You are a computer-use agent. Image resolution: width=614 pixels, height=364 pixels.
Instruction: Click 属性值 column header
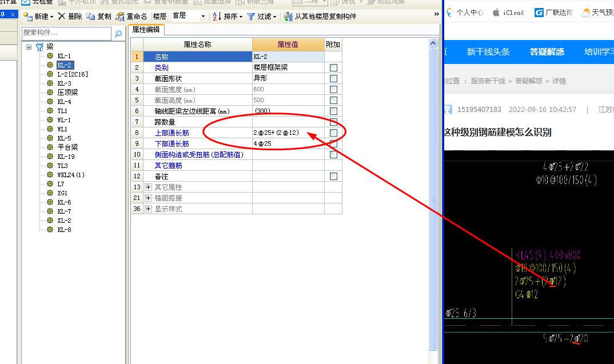coord(288,45)
